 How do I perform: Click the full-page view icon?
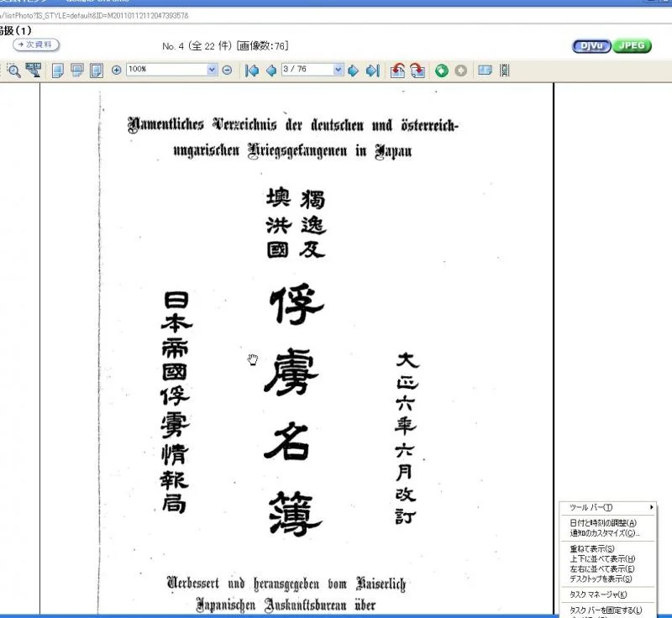(x=97, y=71)
